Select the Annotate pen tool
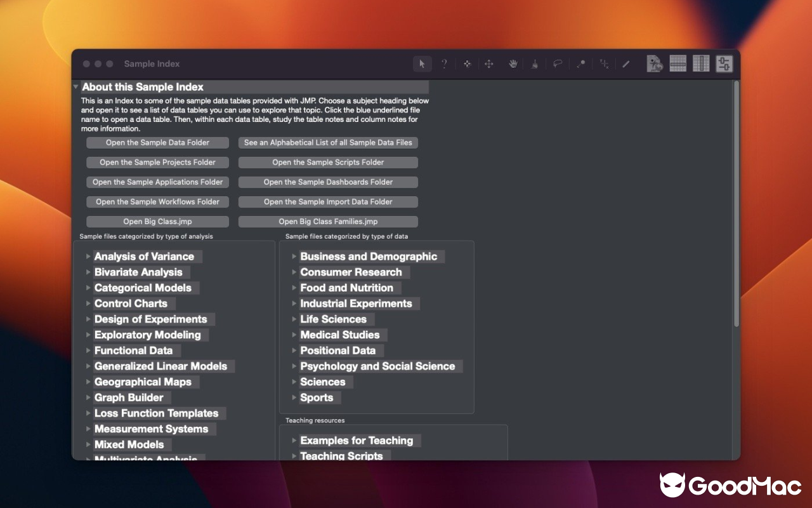The image size is (812, 508). [x=627, y=63]
